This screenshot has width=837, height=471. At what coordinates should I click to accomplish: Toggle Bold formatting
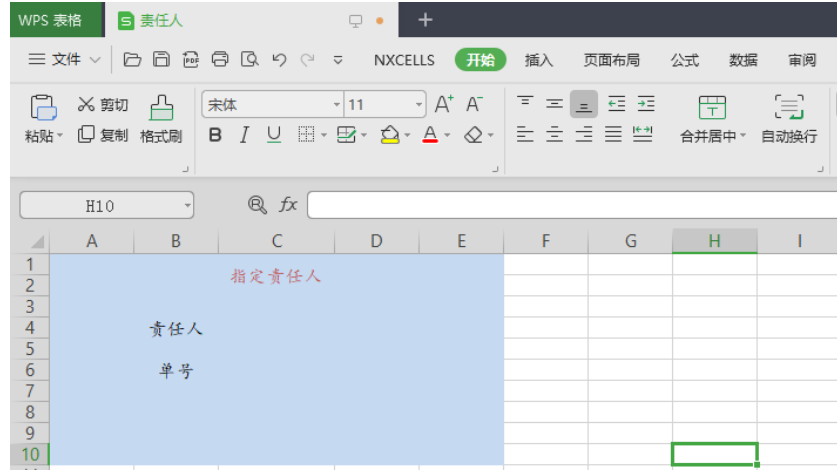pyautogui.click(x=215, y=134)
